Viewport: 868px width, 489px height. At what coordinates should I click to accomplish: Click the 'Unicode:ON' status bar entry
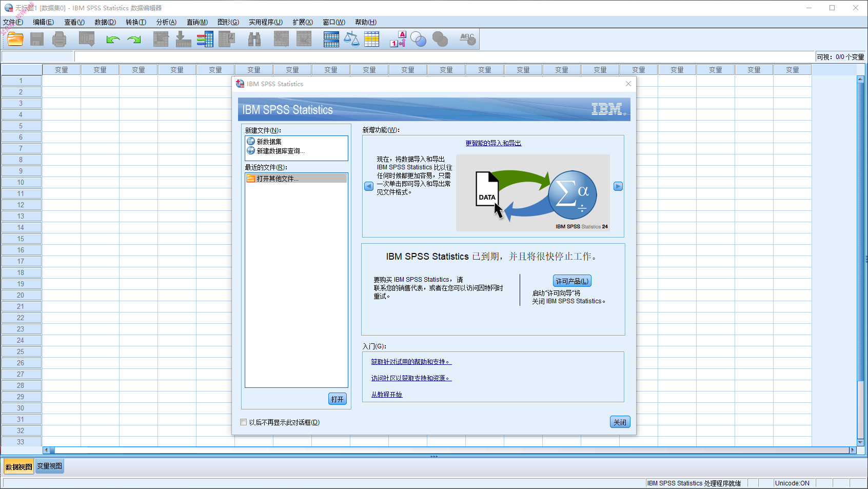coord(792,483)
